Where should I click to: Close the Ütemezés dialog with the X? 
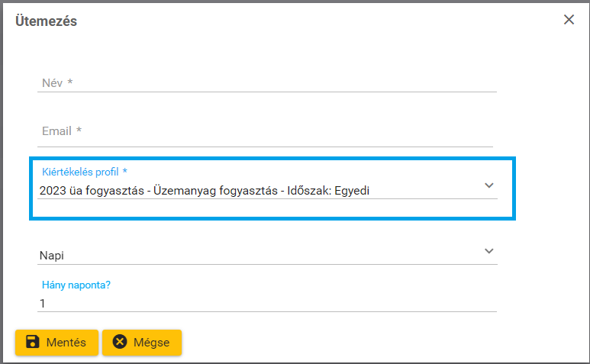click(569, 20)
